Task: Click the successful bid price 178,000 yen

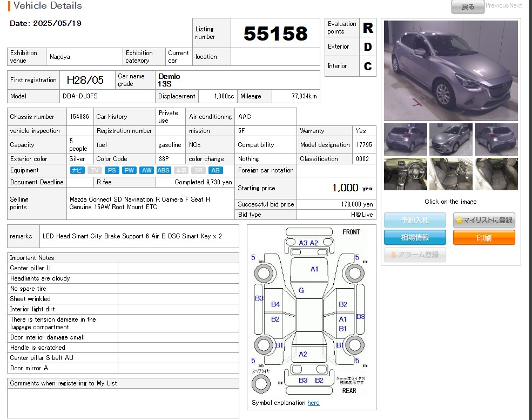Action: (357, 204)
